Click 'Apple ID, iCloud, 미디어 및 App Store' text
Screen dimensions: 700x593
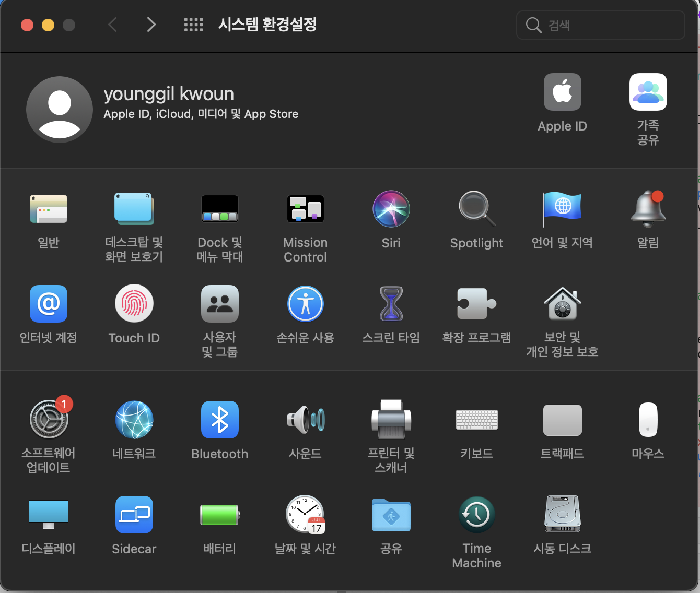click(x=201, y=114)
